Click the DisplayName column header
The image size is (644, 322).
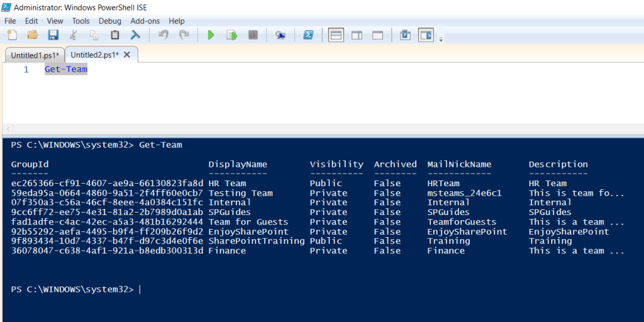[x=238, y=164]
